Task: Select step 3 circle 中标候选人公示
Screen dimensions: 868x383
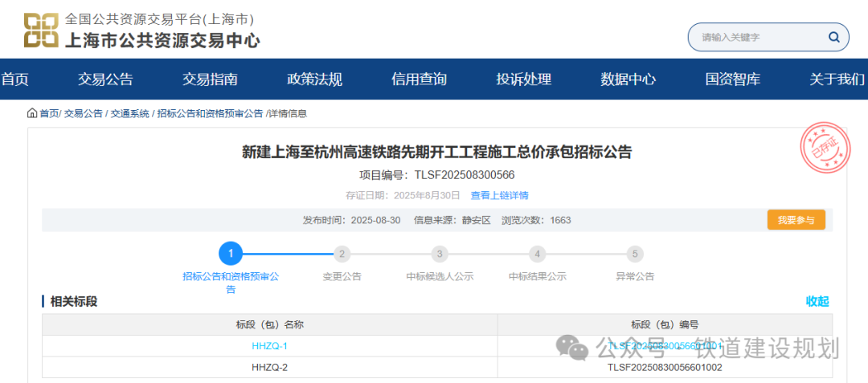Action: [440, 254]
